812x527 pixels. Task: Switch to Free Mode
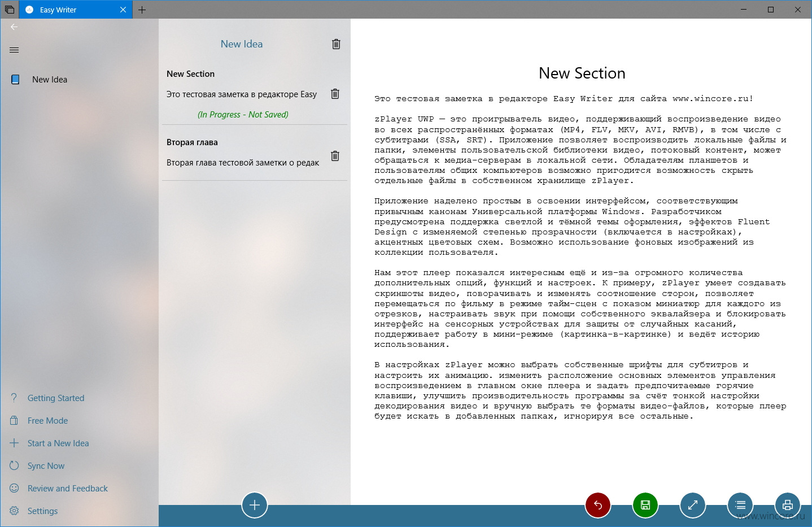pos(47,421)
